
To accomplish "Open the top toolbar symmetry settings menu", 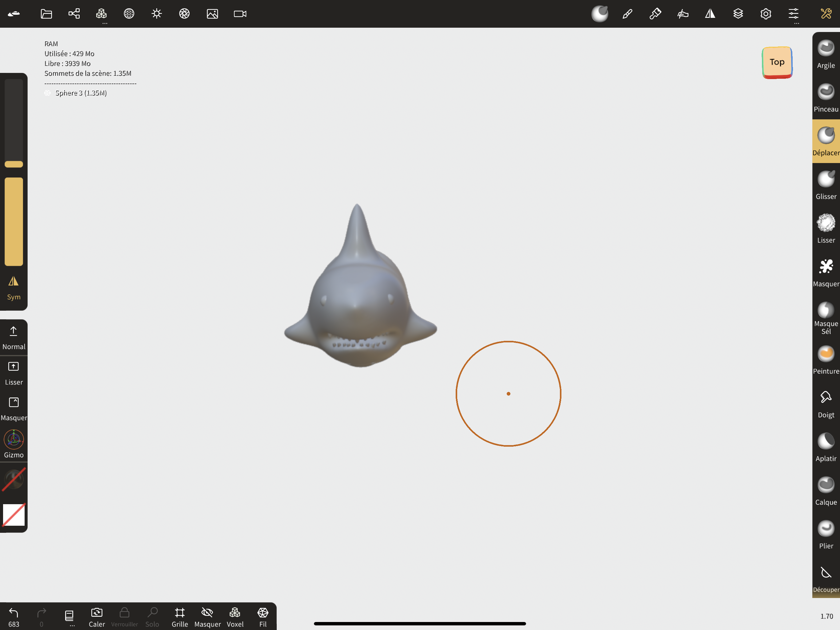I will 710,14.
